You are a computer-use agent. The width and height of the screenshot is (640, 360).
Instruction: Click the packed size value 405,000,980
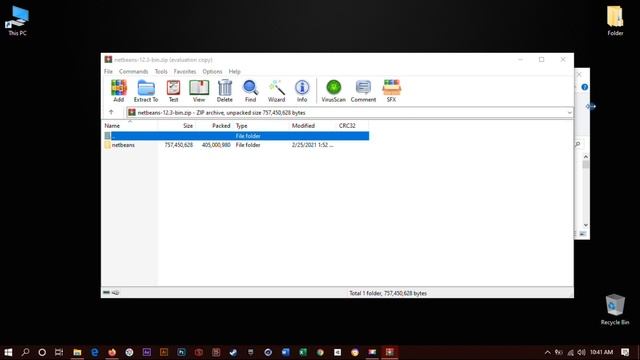(216, 145)
